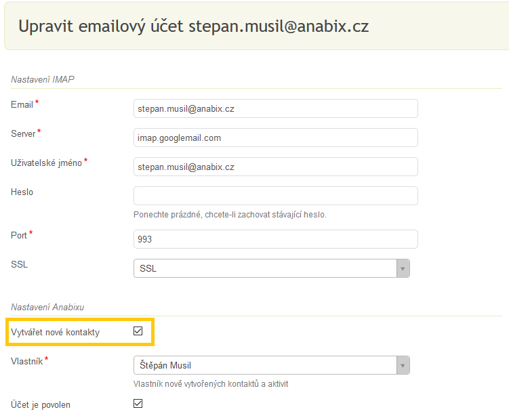The width and height of the screenshot is (509, 420).
Task: Click the empty Heslo password field
Action: 275,196
